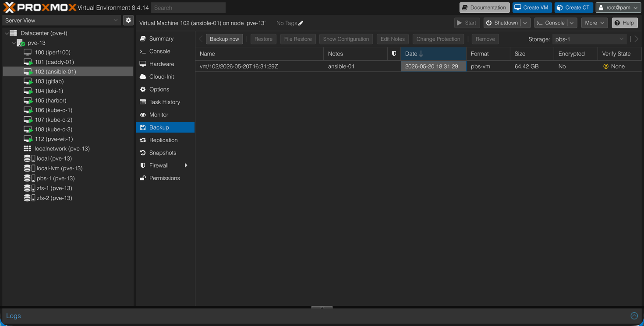This screenshot has height=326, width=644.
Task: Select tree item 107 (kube-c-2)
Action: [68, 120]
